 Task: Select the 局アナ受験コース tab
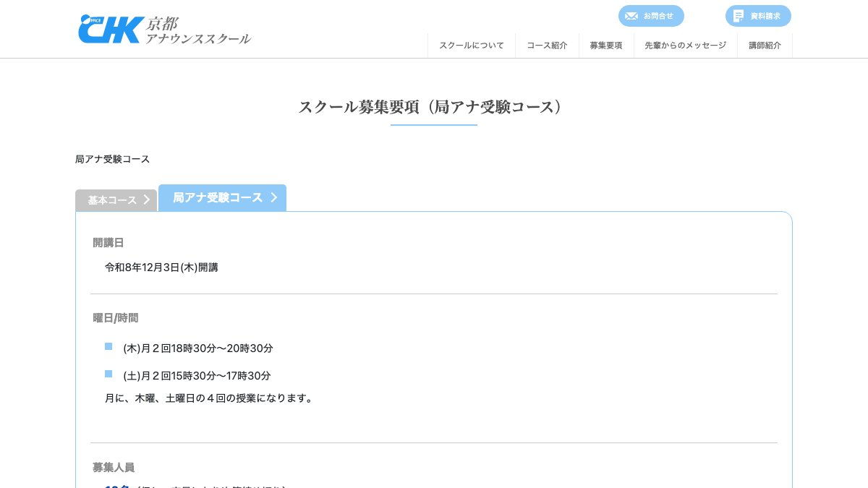tap(222, 197)
